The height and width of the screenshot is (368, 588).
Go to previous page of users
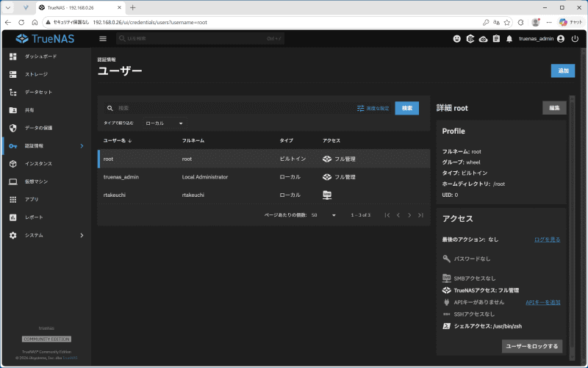tap(398, 215)
